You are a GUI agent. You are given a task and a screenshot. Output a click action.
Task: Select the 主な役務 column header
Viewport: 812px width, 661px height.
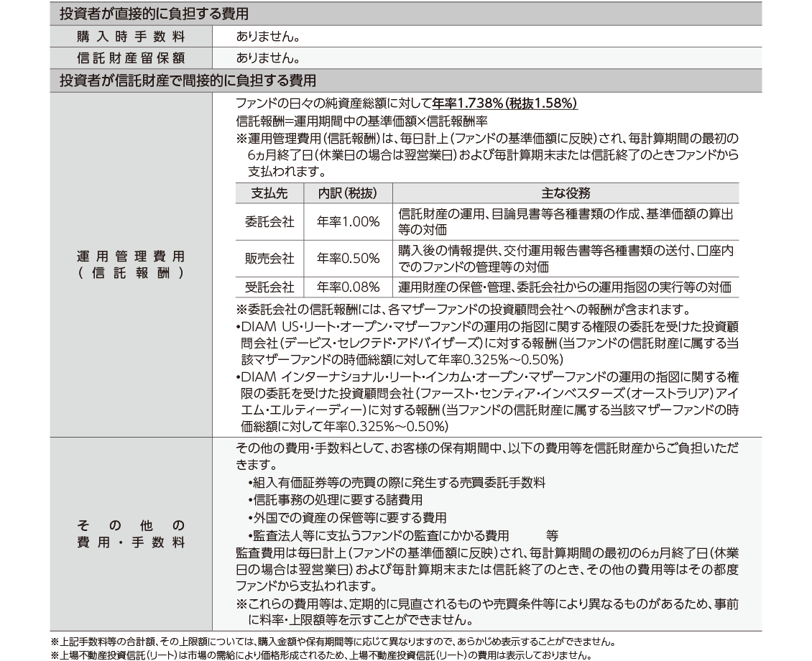pyautogui.click(x=566, y=193)
